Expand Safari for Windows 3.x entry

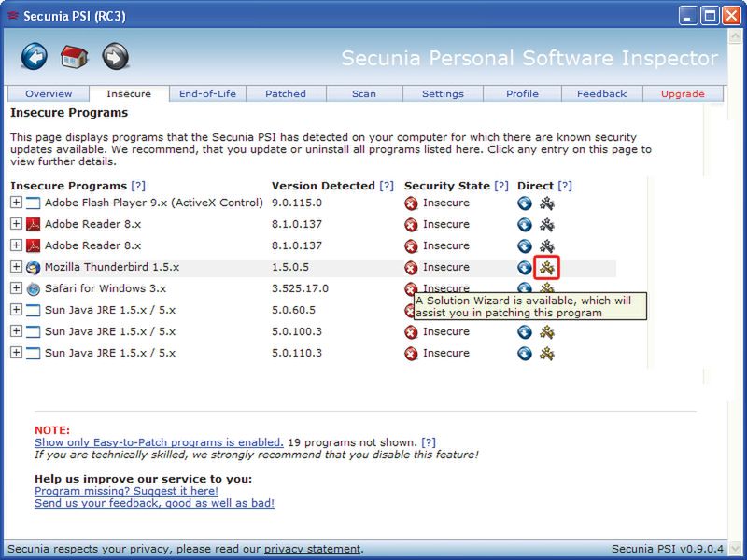[x=16, y=288]
